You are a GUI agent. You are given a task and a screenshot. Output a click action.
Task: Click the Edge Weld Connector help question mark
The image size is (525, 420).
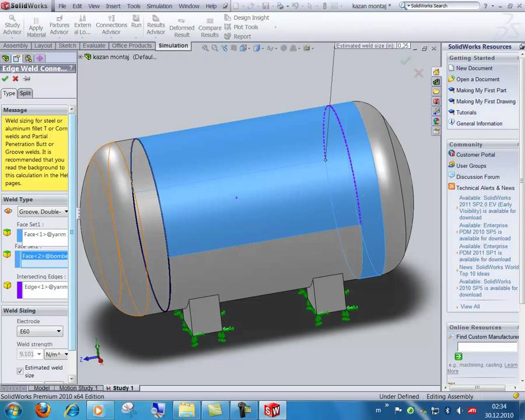click(x=71, y=68)
